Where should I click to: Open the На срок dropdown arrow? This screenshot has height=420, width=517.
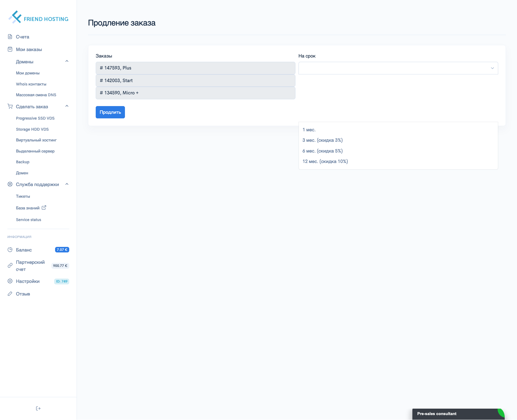click(x=492, y=68)
